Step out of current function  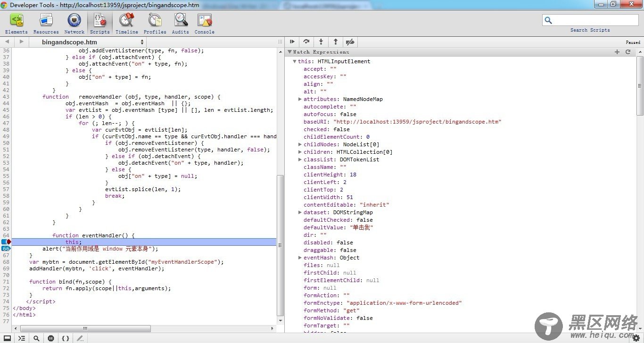click(335, 42)
